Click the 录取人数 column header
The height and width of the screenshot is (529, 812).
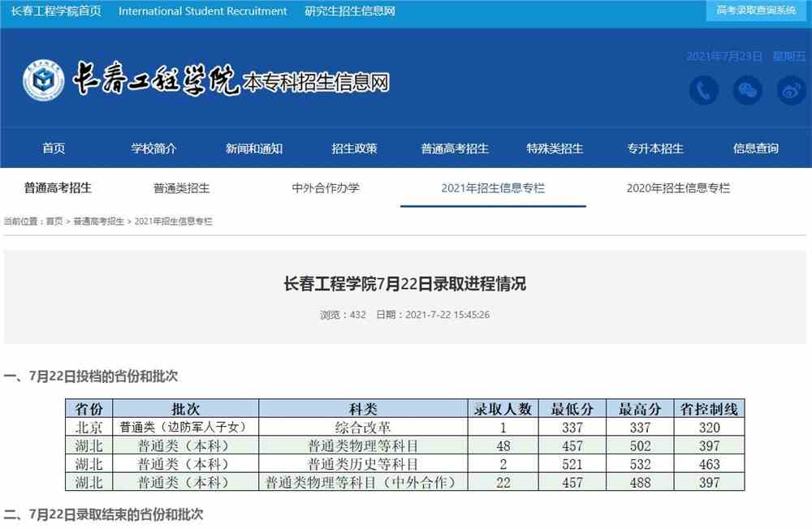[x=503, y=409]
